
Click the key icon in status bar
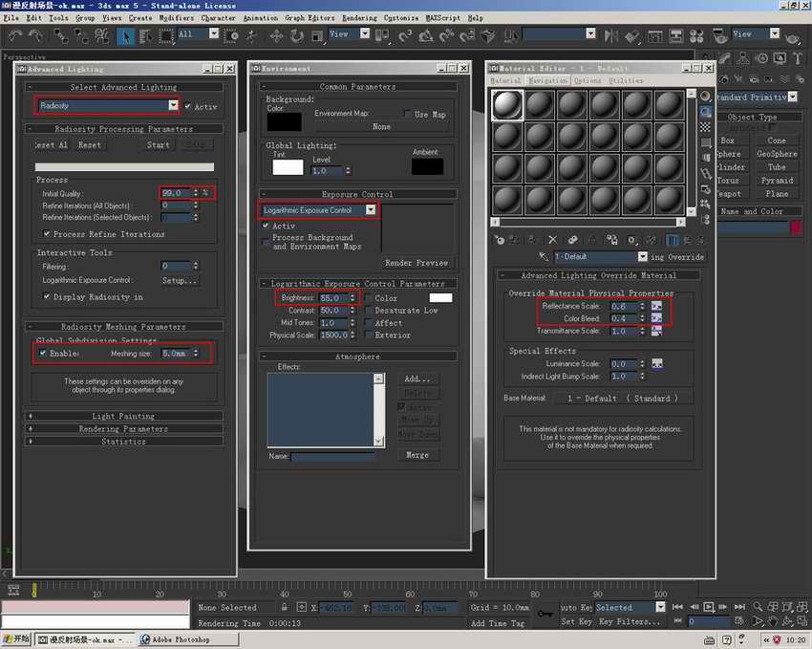coord(545,615)
